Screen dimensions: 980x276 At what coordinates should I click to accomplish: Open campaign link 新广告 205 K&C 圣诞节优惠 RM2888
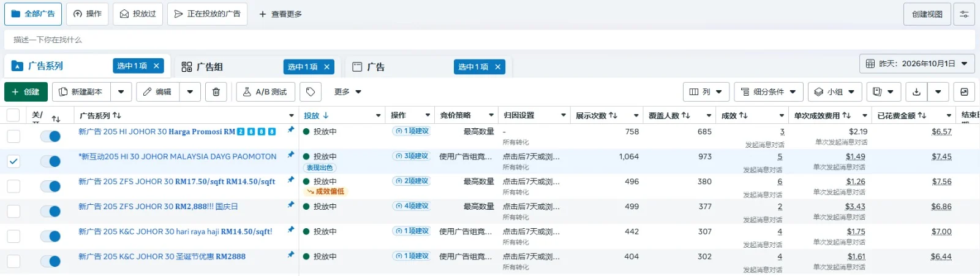click(x=162, y=257)
